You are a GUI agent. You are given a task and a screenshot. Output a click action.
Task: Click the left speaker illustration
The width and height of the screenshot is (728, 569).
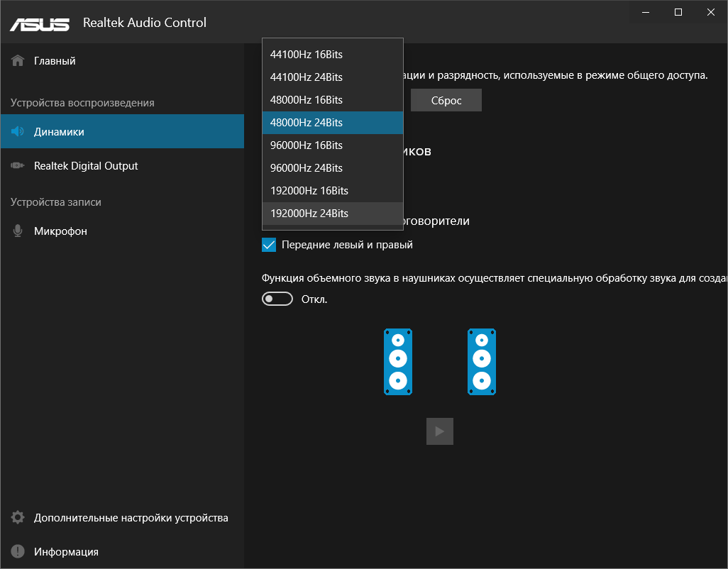398,362
